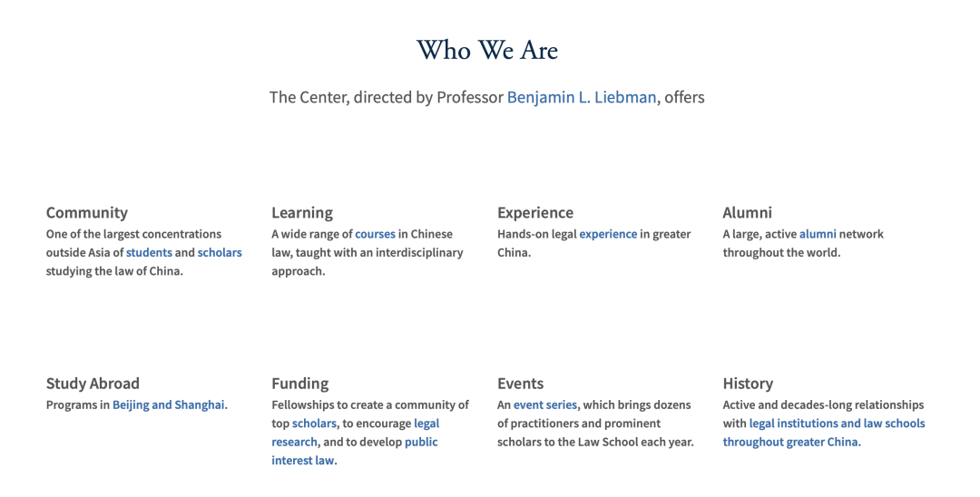This screenshot has height=497, width=980.
Task: Click the legal institutions and law schools link
Action: click(837, 424)
